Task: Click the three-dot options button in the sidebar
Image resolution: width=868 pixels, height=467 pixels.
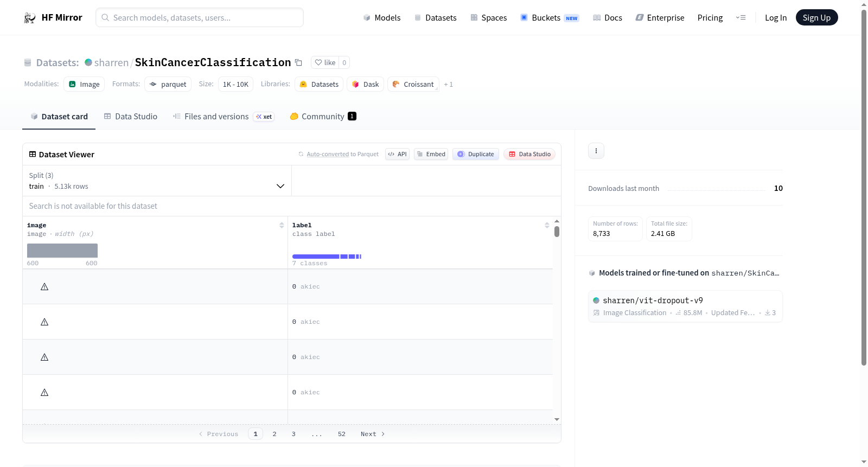Action: point(596,151)
